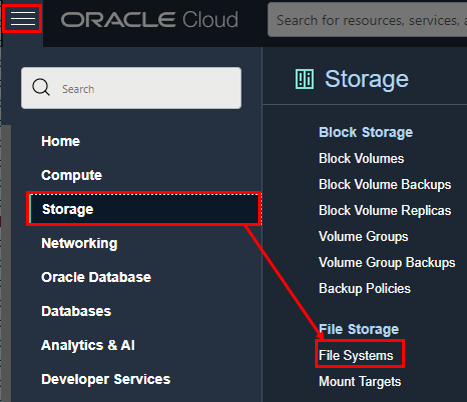The image size is (467, 402).
Task: Open File Systems under File Storage
Action: [356, 355]
